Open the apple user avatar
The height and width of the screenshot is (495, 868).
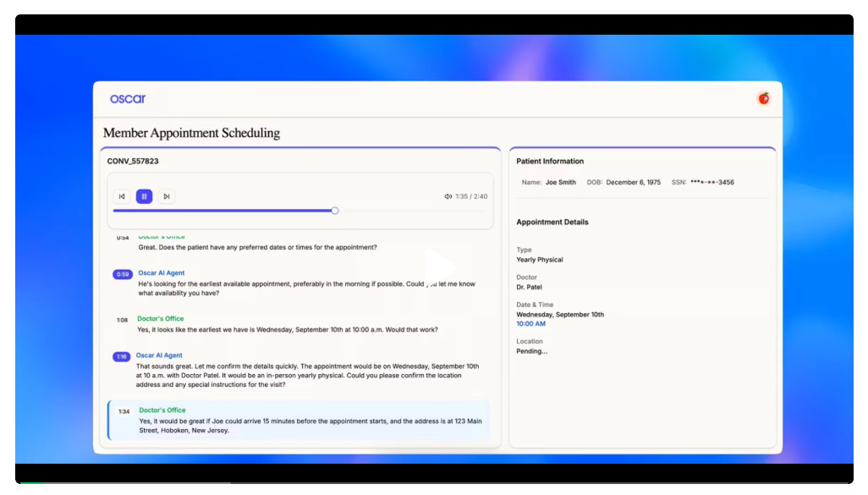tap(764, 98)
